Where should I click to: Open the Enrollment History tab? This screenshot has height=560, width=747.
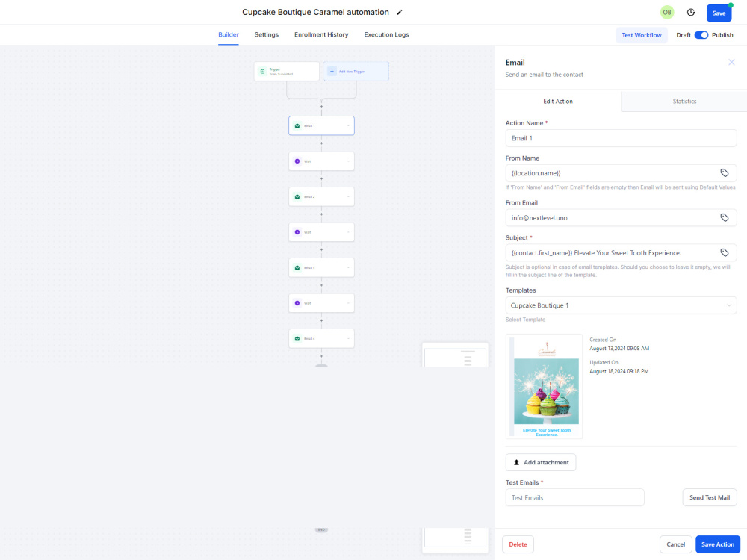(x=321, y=35)
